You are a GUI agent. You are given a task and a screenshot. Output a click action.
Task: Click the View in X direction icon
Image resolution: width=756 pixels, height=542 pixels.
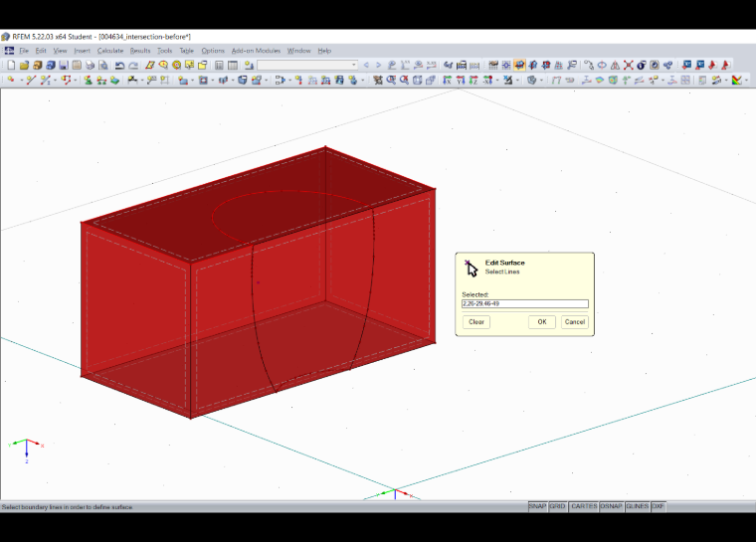pyautogui.click(x=448, y=80)
